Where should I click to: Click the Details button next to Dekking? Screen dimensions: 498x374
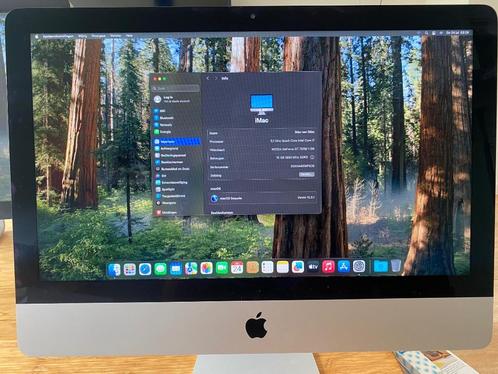306,174
